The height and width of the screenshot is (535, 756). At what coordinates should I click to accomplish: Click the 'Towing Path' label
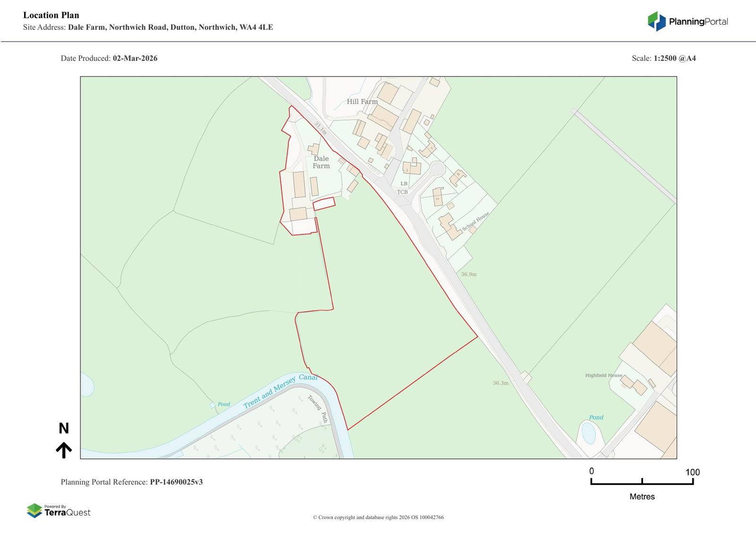(318, 409)
